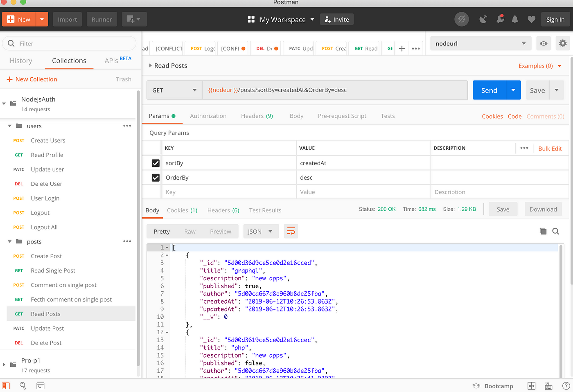Open the New button dropdown arrow
Screen dimensions: 573x392
[42, 19]
